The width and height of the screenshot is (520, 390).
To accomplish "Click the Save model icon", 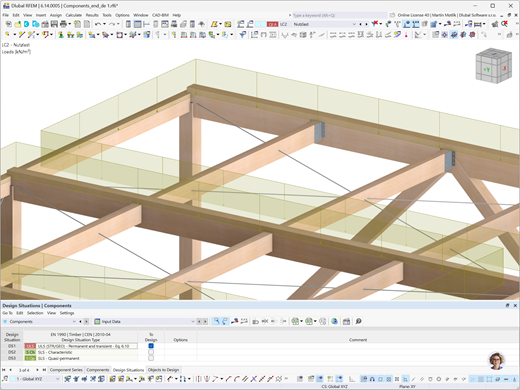I will 54,24.
